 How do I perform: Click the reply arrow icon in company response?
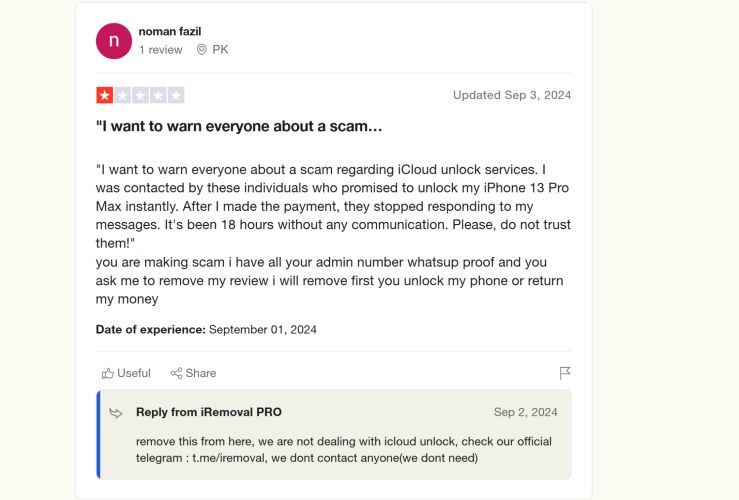click(116, 412)
